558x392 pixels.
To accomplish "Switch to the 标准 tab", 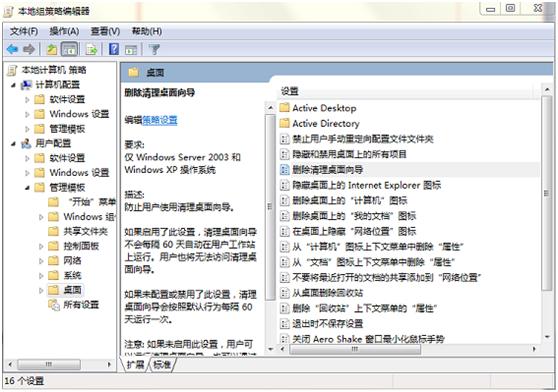I will click(162, 364).
